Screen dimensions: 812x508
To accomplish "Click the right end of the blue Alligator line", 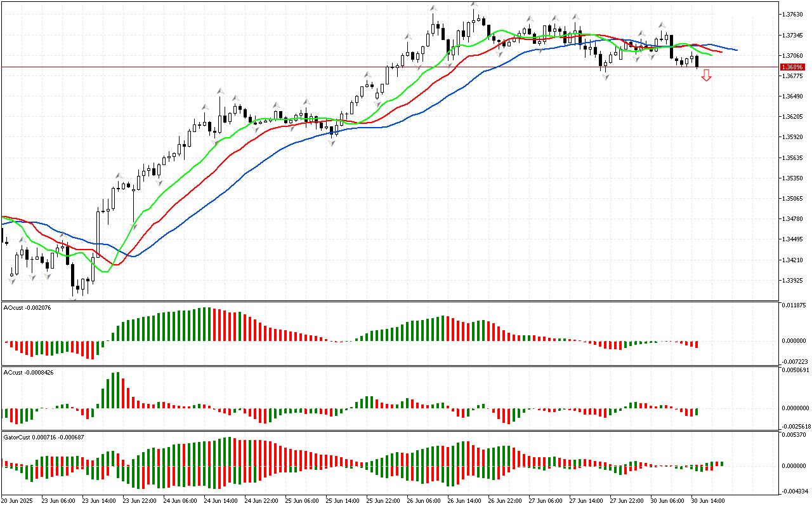I will (736, 50).
